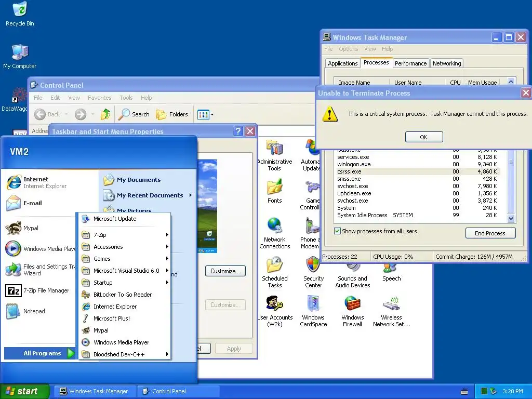
Task: Open the Recycle Bin desktop icon
Action: [20, 14]
